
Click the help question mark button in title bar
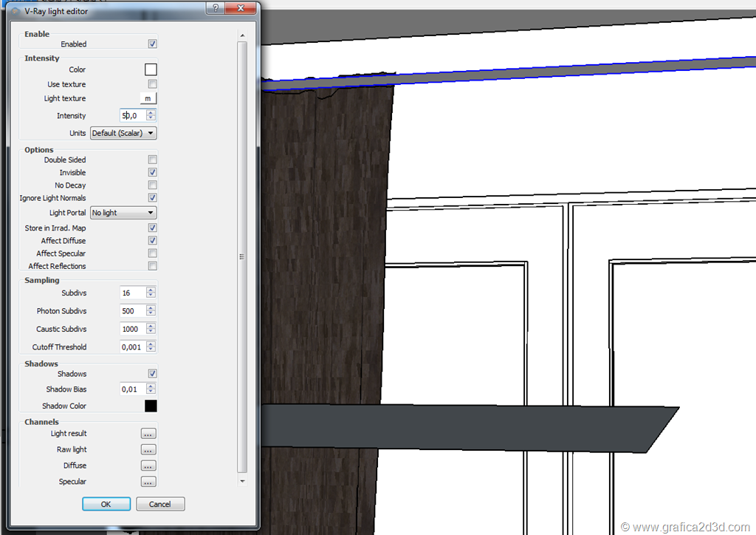215,8
